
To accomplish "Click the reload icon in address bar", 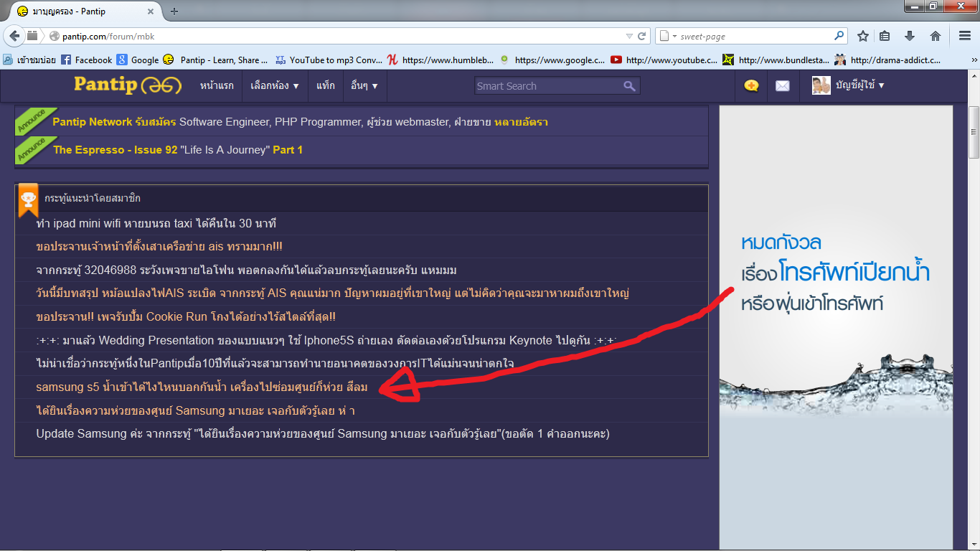I will tap(642, 36).
